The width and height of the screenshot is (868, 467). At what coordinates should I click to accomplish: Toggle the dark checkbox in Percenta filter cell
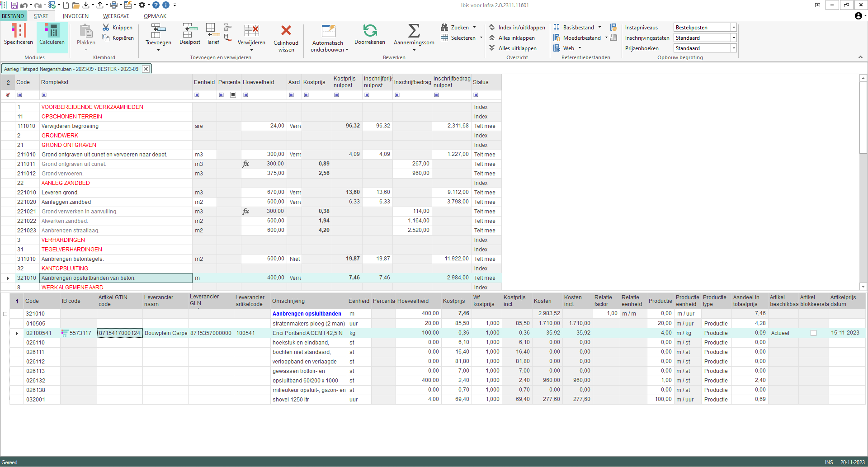(233, 95)
